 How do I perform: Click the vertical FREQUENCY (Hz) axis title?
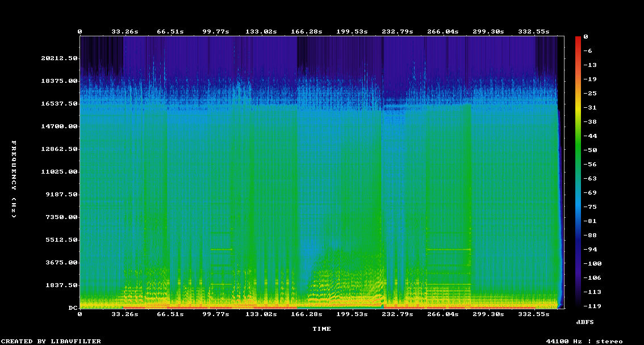[14, 179]
